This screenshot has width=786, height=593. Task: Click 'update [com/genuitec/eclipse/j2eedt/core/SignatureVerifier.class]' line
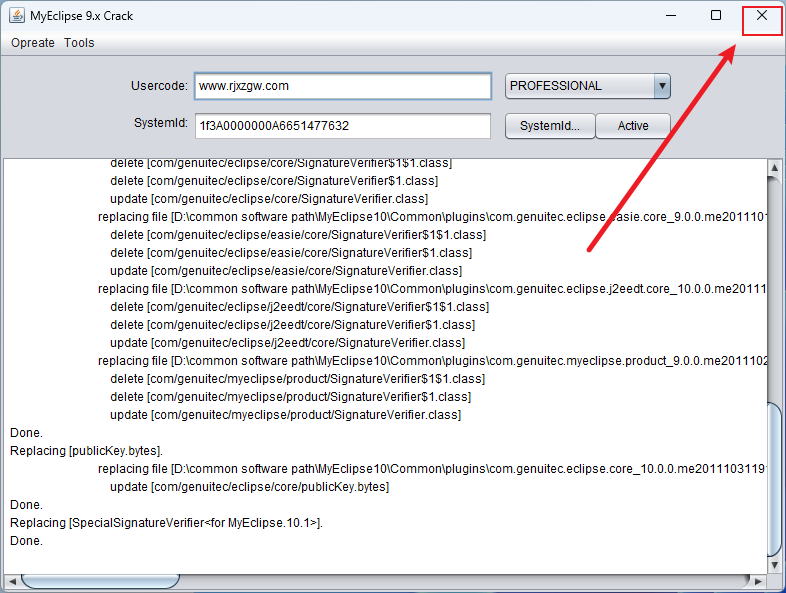tap(288, 343)
